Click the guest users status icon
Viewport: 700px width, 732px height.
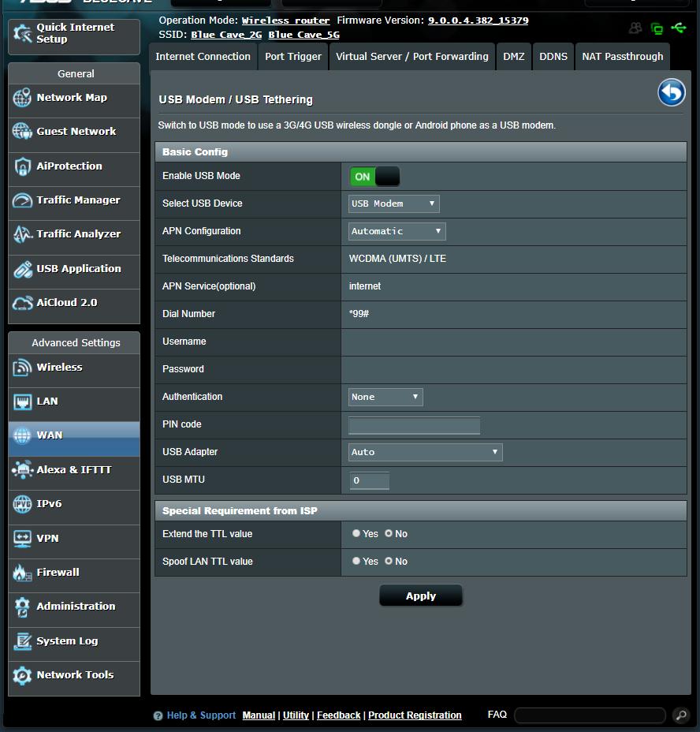click(635, 28)
